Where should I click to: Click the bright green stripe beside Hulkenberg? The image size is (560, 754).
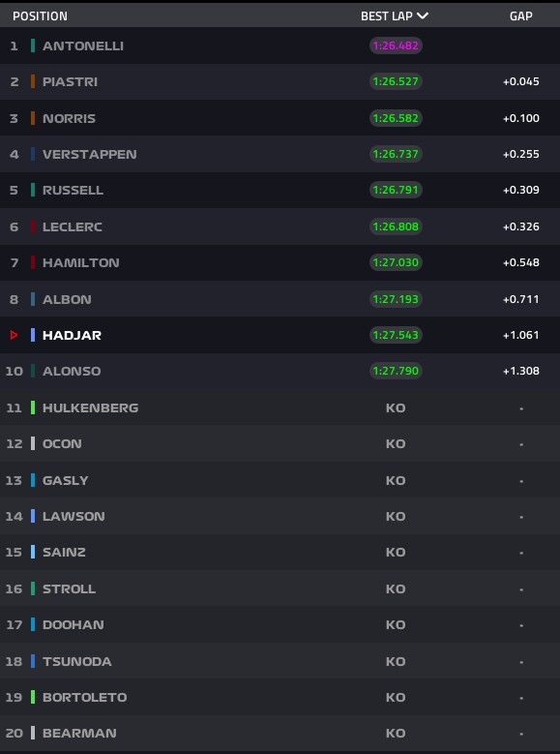click(33, 407)
